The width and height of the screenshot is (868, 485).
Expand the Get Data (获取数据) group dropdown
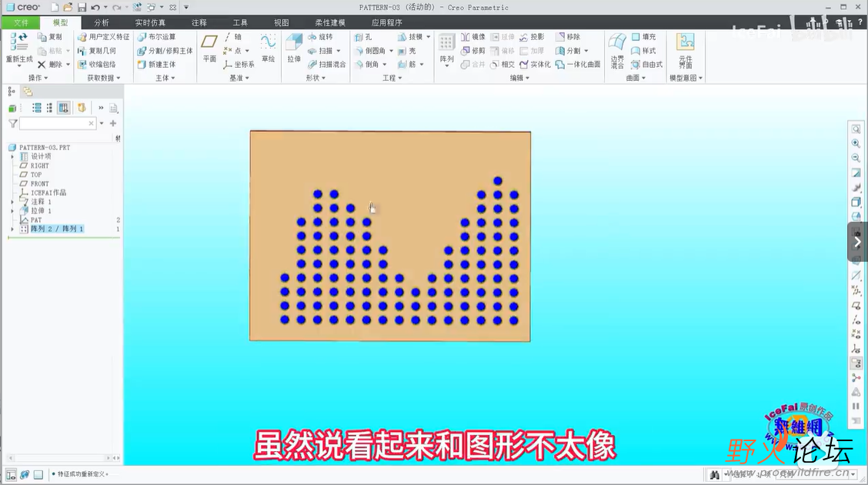[x=104, y=78]
